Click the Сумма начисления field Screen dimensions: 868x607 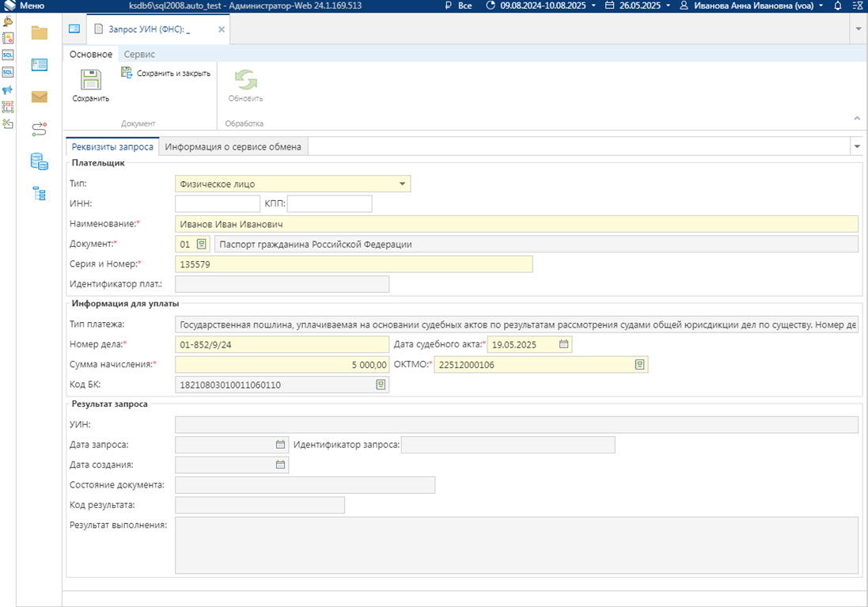[x=282, y=364]
